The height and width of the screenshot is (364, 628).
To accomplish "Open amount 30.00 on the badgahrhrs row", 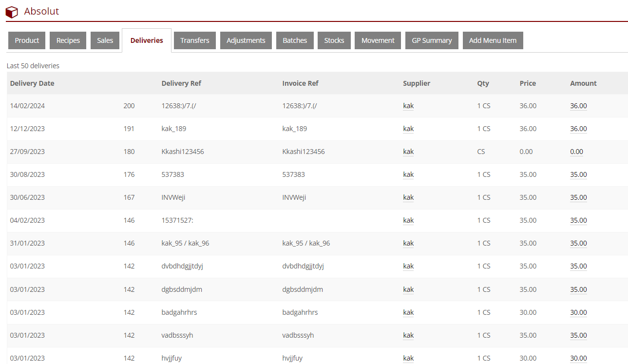I will (x=578, y=312).
